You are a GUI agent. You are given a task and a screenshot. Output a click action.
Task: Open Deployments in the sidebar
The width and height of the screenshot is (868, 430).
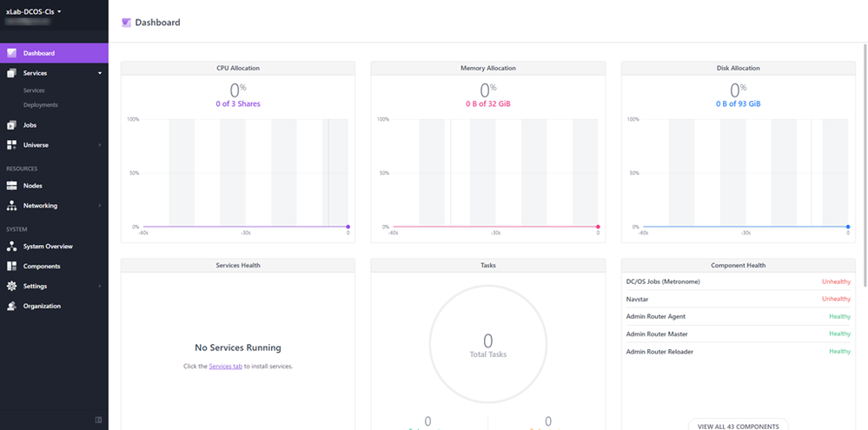41,104
